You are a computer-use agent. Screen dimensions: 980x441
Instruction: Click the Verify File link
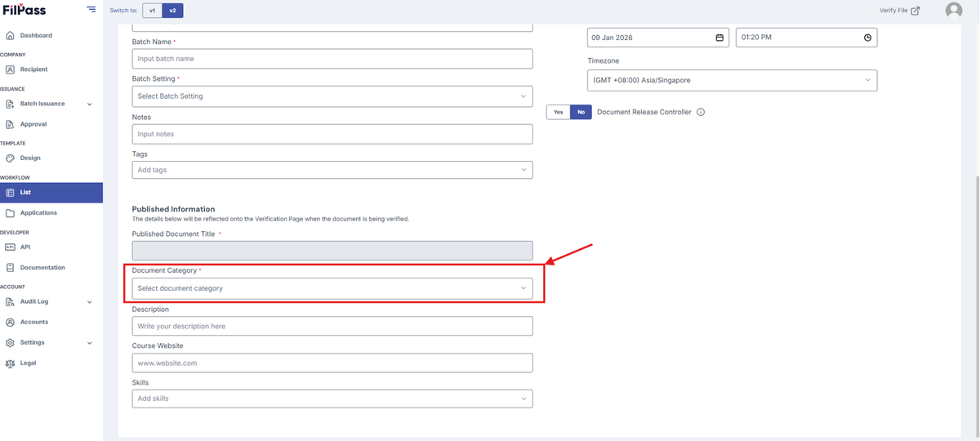click(893, 11)
